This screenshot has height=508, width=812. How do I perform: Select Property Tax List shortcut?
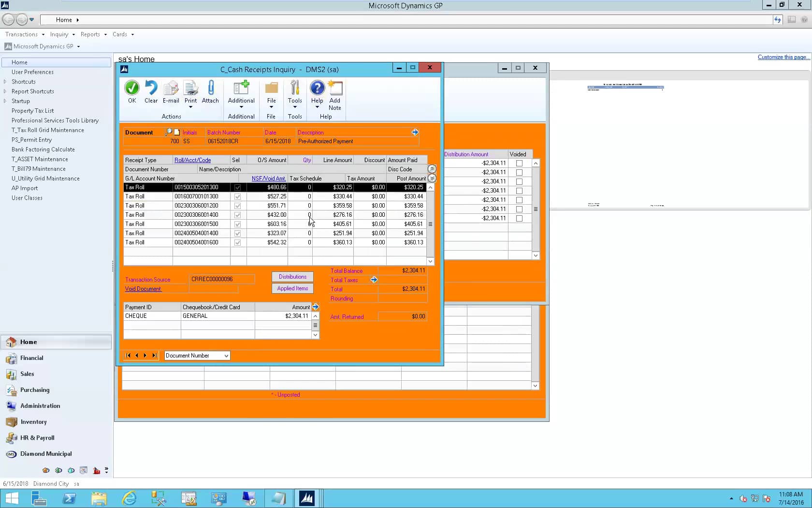[x=32, y=111]
